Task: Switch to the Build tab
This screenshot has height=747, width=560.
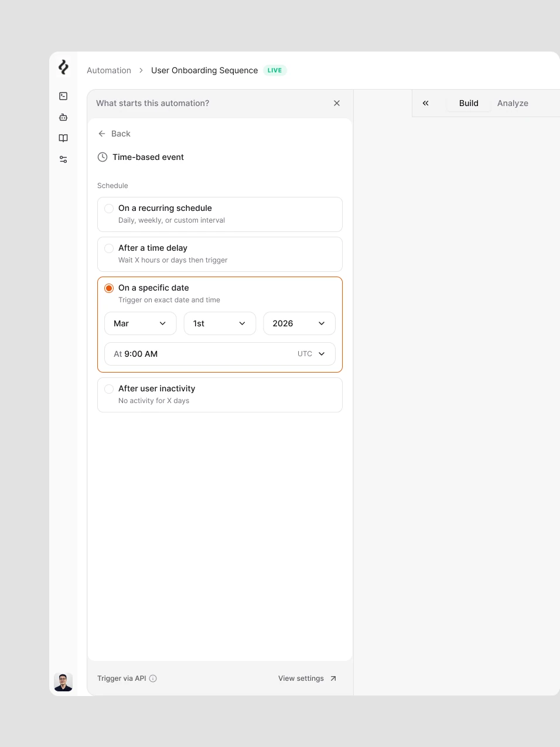Action: point(469,103)
